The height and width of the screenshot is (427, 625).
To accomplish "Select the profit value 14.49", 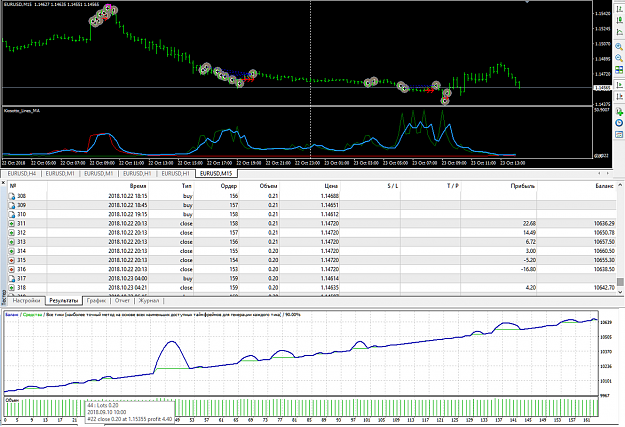I will (x=529, y=232).
